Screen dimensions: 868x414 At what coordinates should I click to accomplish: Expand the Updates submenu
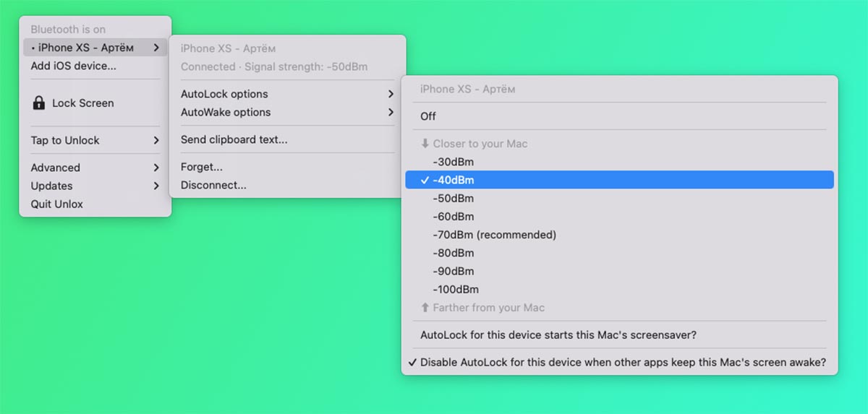(95, 186)
